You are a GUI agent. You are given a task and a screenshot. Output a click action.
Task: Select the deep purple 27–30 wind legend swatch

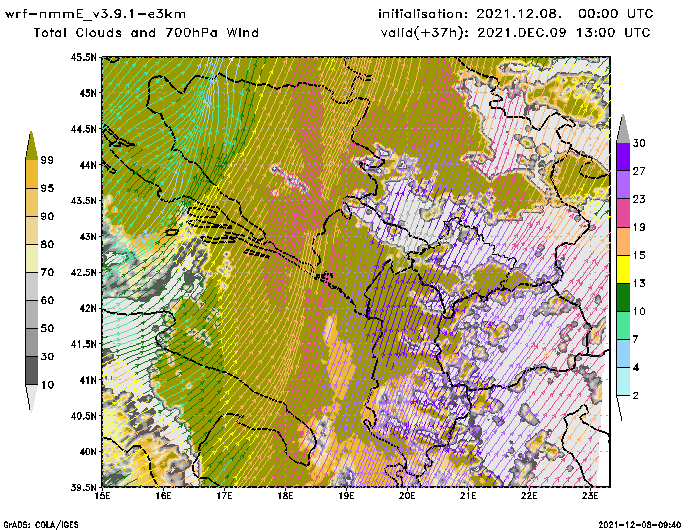pyautogui.click(x=623, y=156)
